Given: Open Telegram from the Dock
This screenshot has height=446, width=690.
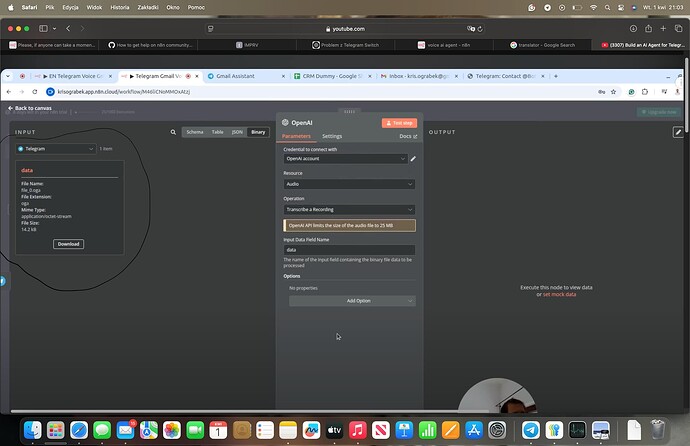Looking at the screenshot, I should tap(531, 430).
